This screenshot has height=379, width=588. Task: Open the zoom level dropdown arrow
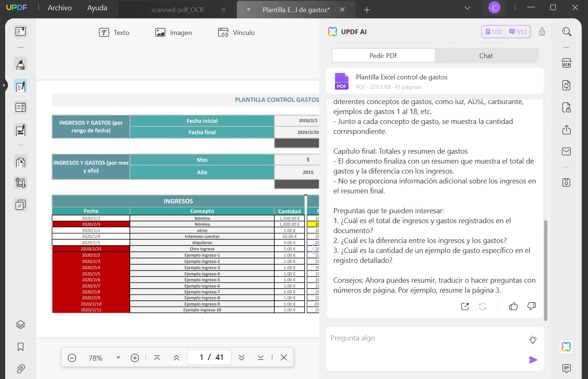pyautogui.click(x=118, y=357)
